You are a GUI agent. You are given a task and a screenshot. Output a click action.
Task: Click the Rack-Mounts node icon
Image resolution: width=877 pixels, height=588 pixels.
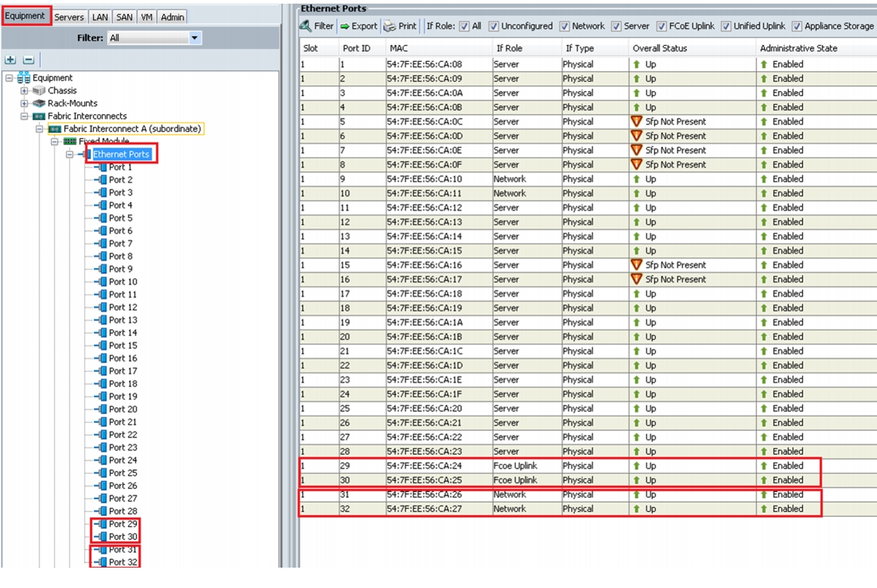click(39, 103)
